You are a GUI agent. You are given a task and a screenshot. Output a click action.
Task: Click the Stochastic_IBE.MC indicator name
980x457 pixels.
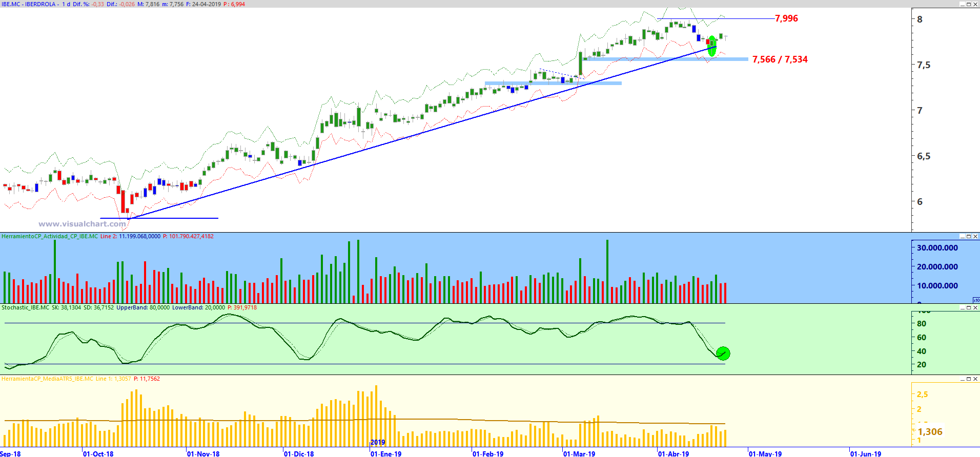click(26, 307)
